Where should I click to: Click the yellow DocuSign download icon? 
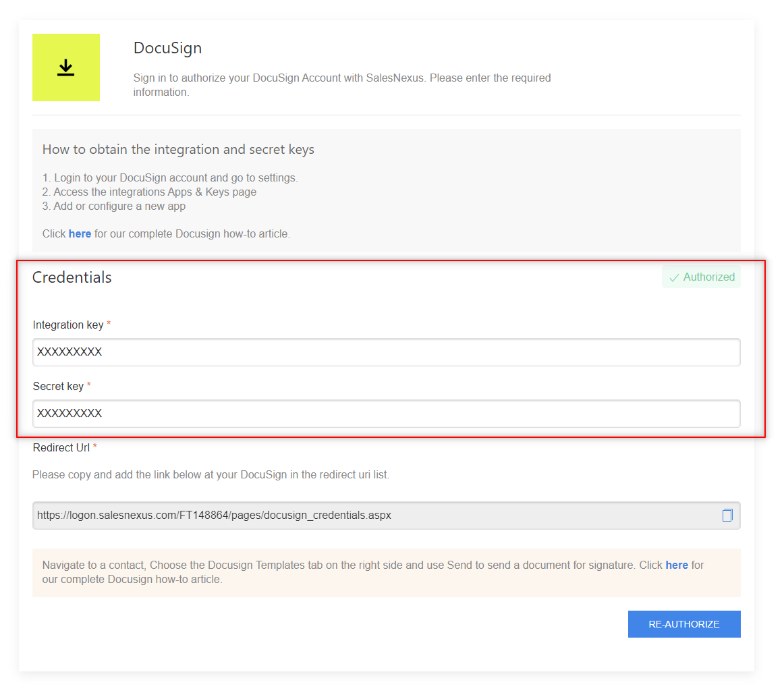click(66, 67)
